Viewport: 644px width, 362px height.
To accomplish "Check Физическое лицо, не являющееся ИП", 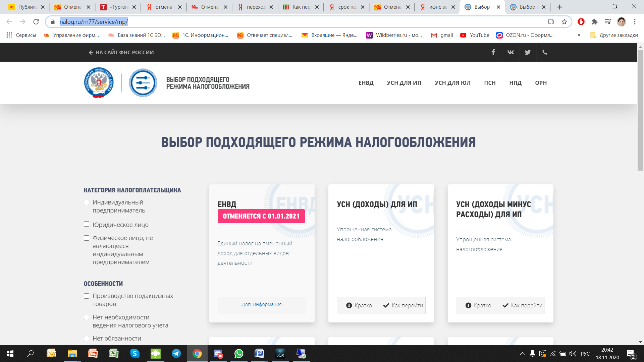I will click(x=87, y=238).
